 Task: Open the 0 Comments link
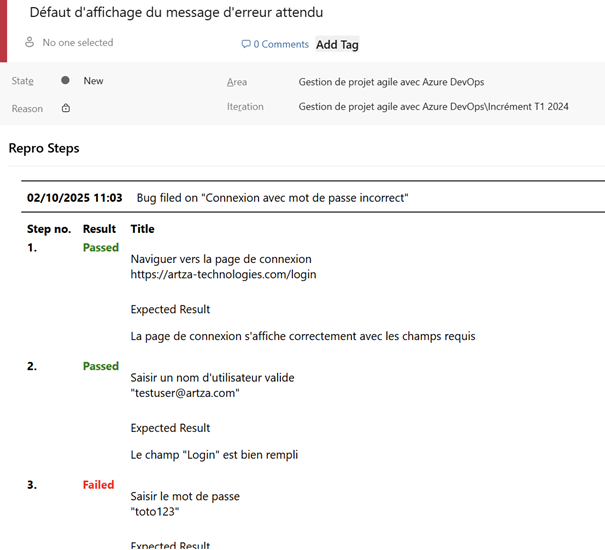click(281, 44)
